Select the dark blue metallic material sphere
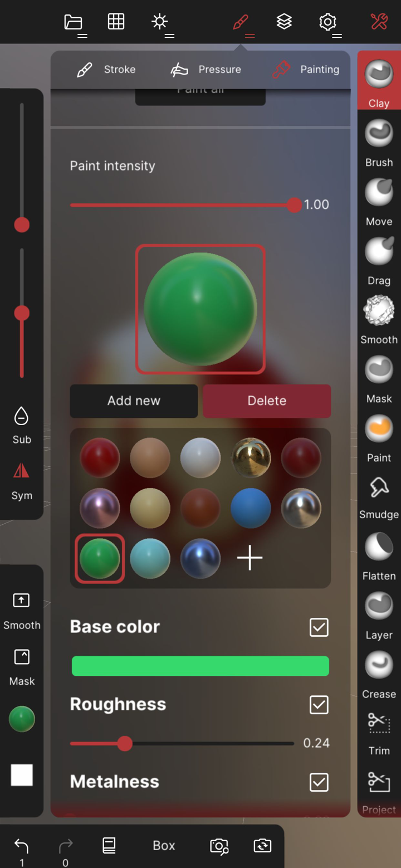Screen dimensions: 401x868 pos(200,558)
